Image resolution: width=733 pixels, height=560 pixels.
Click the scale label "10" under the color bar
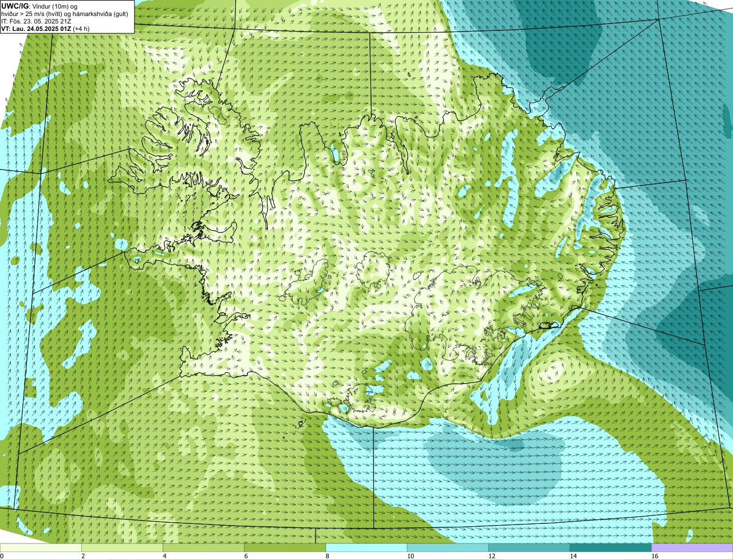click(x=410, y=556)
